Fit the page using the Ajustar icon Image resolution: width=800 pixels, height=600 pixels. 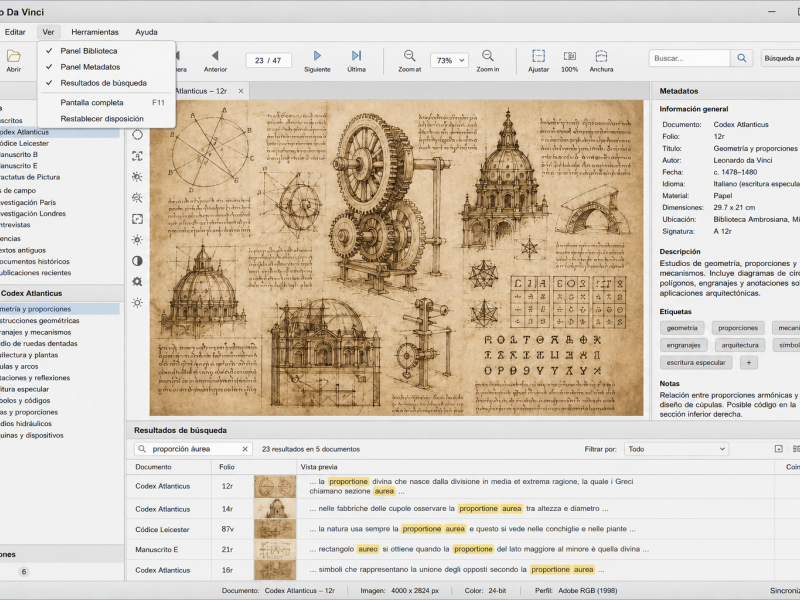coord(538,56)
